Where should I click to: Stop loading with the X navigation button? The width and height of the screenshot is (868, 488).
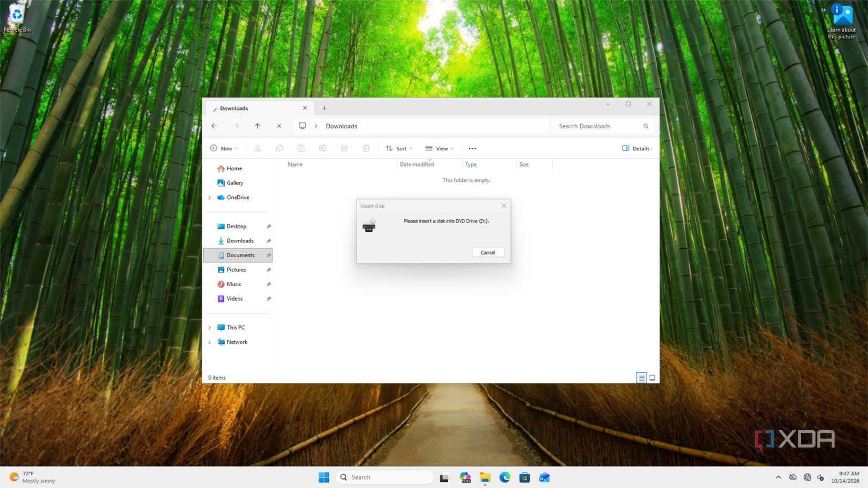pyautogui.click(x=279, y=126)
